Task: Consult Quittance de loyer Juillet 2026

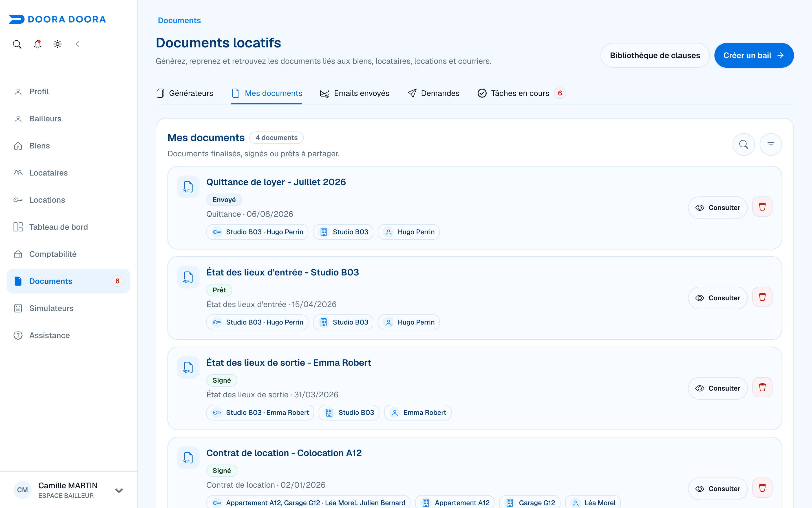Action: click(x=718, y=208)
